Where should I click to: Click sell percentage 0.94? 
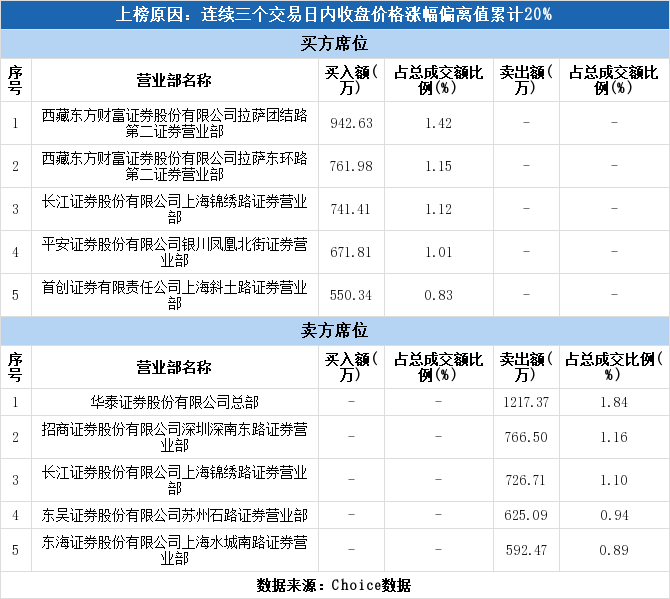pos(614,515)
